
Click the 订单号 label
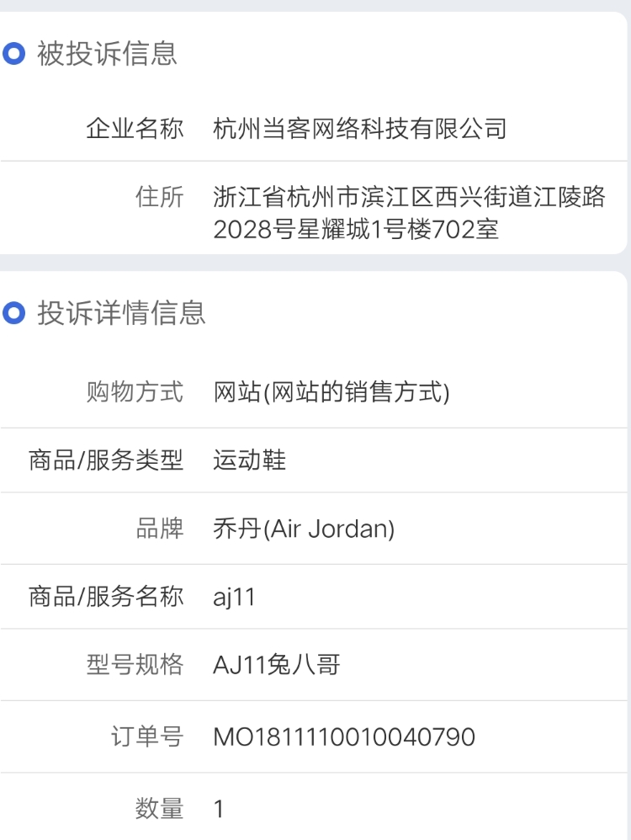tap(147, 736)
